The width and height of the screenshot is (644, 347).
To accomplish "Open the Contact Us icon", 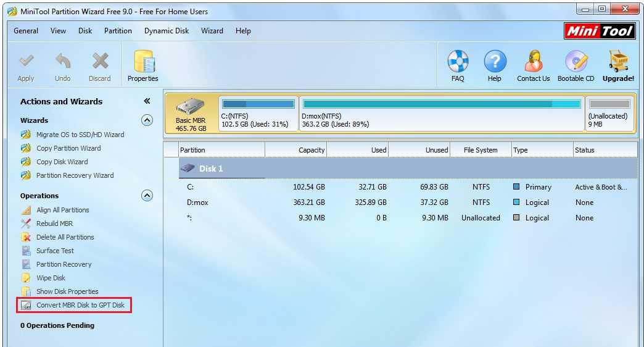I will 533,62.
